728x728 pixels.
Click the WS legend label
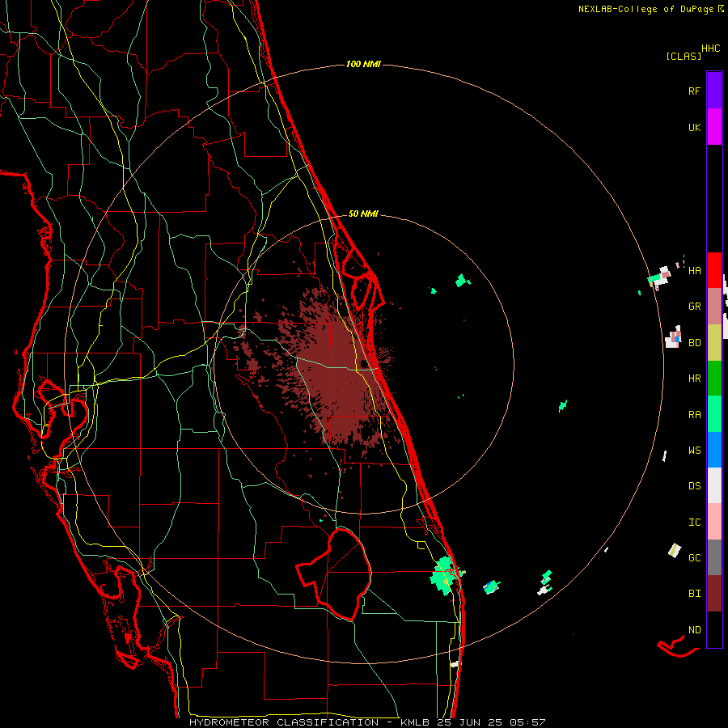(x=694, y=450)
